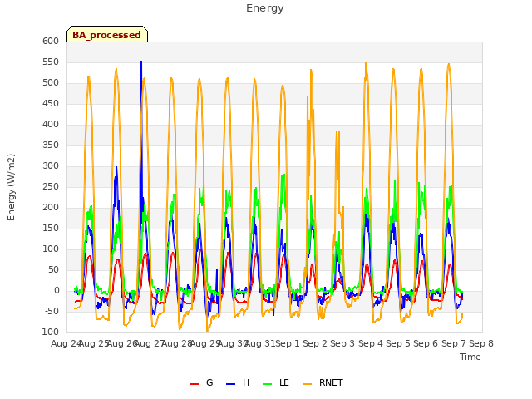Click the blue H spike peak near 550
This screenshot has height=399, width=532.
click(x=141, y=62)
